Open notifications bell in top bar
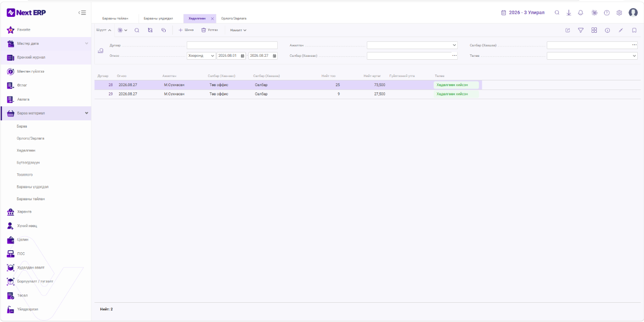Viewport: 644px width, 322px height. pos(580,13)
